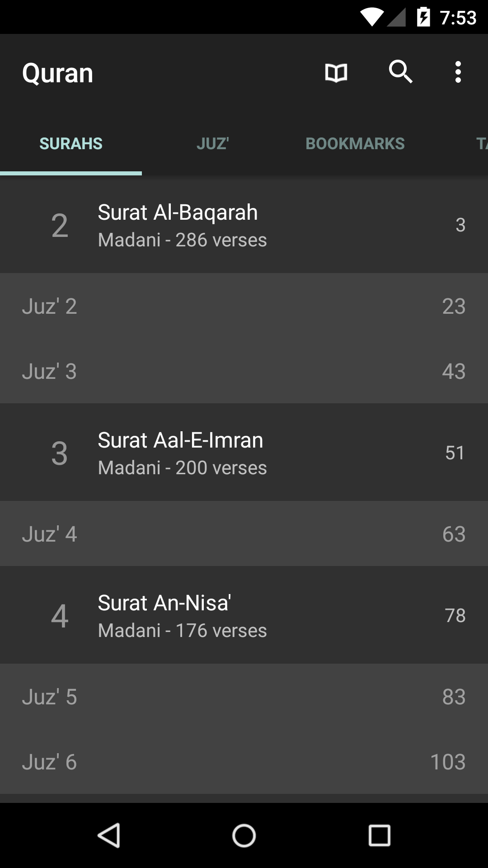
Task: Tap the Wi-Fi status bar icon
Action: point(372,17)
